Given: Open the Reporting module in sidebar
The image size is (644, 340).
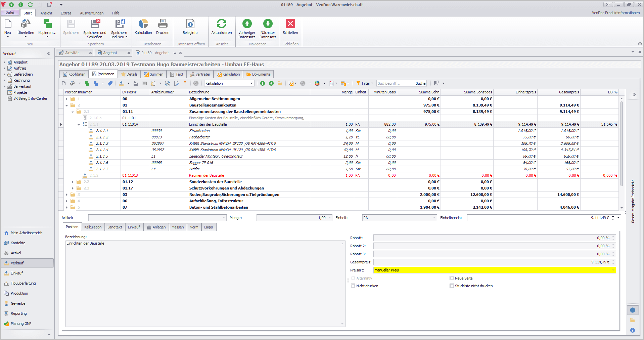Looking at the screenshot, I should (19, 313).
